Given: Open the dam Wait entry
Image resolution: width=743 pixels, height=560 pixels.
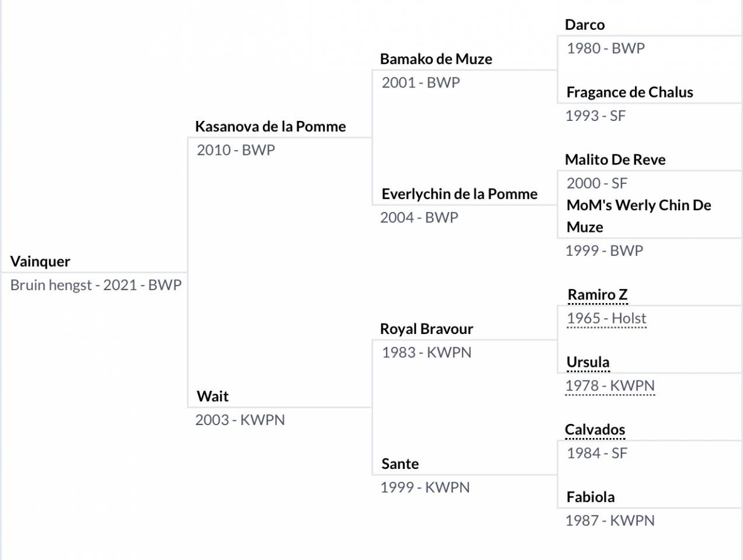Looking at the screenshot, I should coord(213,396).
